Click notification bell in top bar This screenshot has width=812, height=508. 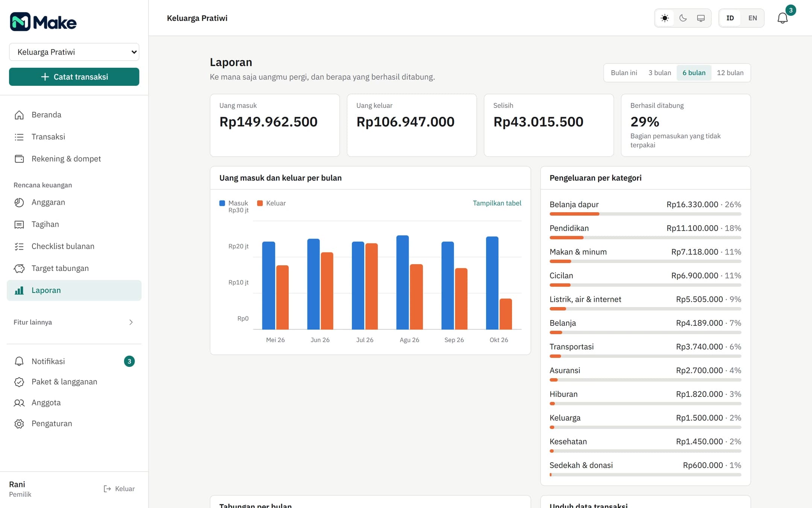click(783, 18)
